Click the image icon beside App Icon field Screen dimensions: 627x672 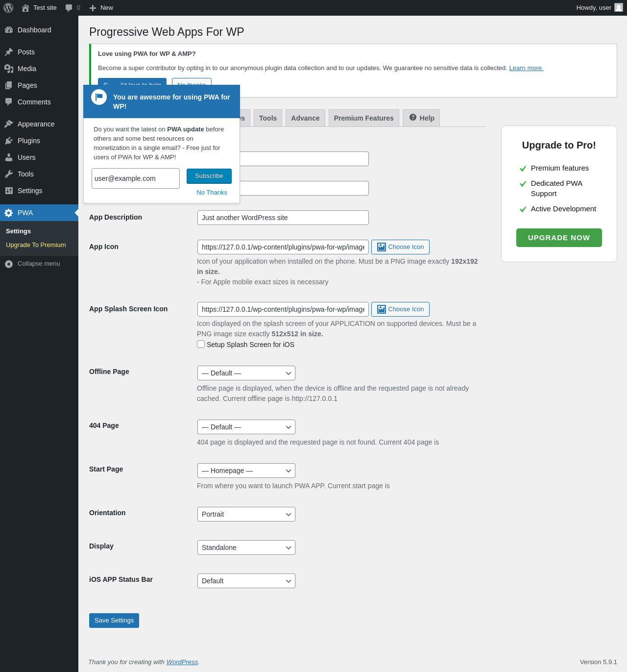tap(382, 247)
